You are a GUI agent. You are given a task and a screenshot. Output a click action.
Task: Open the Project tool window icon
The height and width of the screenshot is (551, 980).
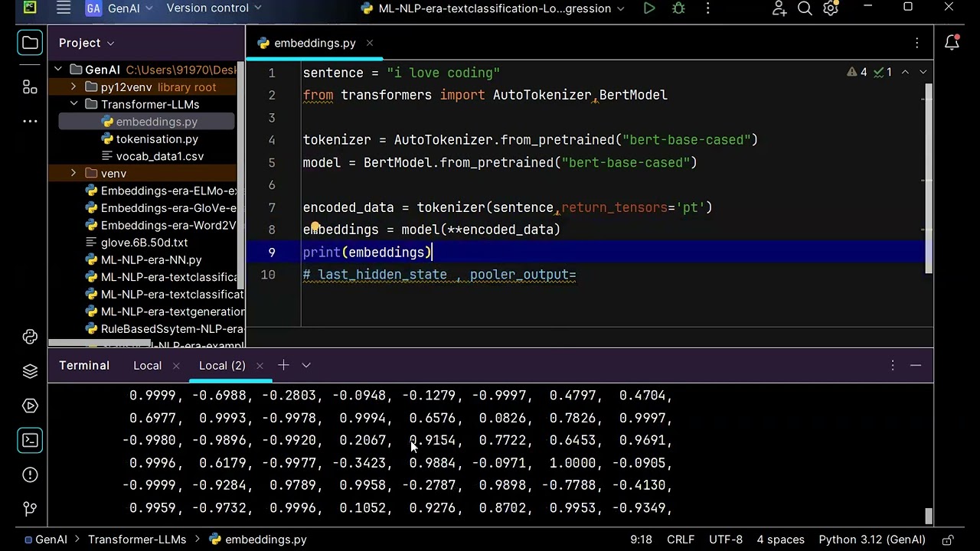coord(30,43)
